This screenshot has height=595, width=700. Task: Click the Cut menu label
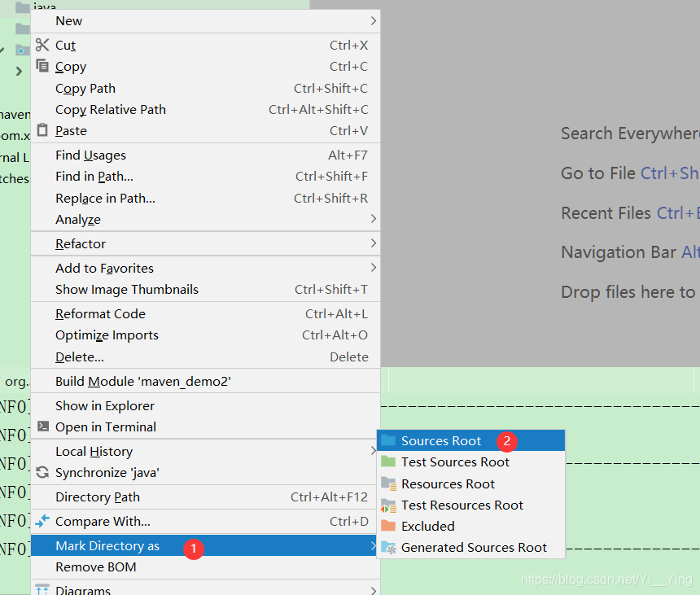click(66, 45)
